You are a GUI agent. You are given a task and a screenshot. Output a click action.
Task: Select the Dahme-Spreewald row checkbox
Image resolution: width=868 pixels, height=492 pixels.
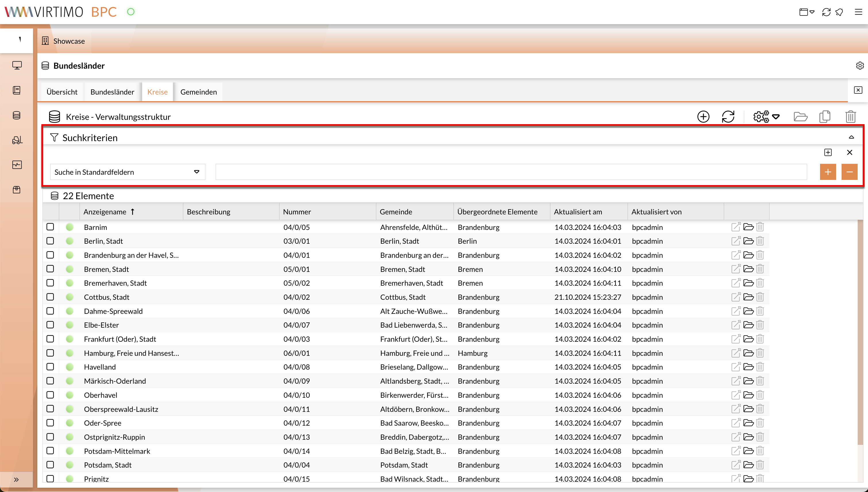point(50,311)
